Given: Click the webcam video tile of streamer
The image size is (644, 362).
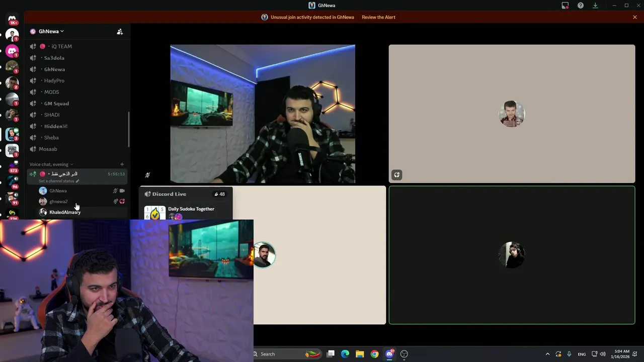Looking at the screenshot, I should click(x=263, y=114).
